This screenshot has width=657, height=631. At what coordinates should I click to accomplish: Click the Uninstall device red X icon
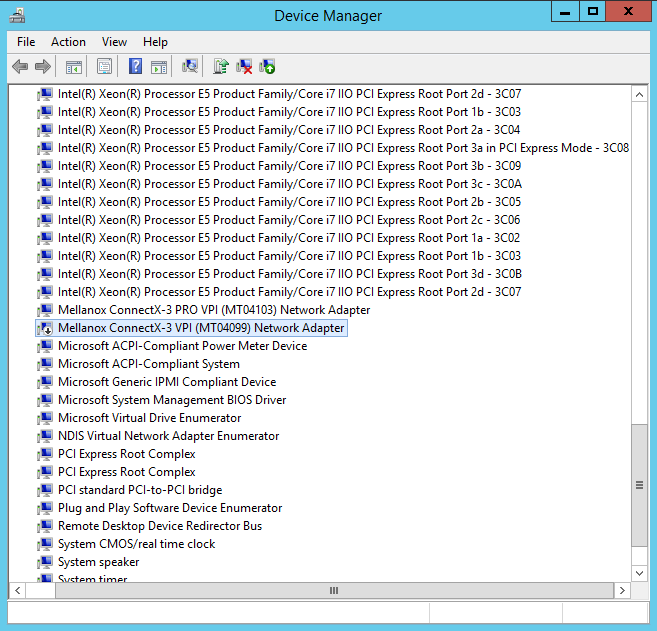[244, 66]
